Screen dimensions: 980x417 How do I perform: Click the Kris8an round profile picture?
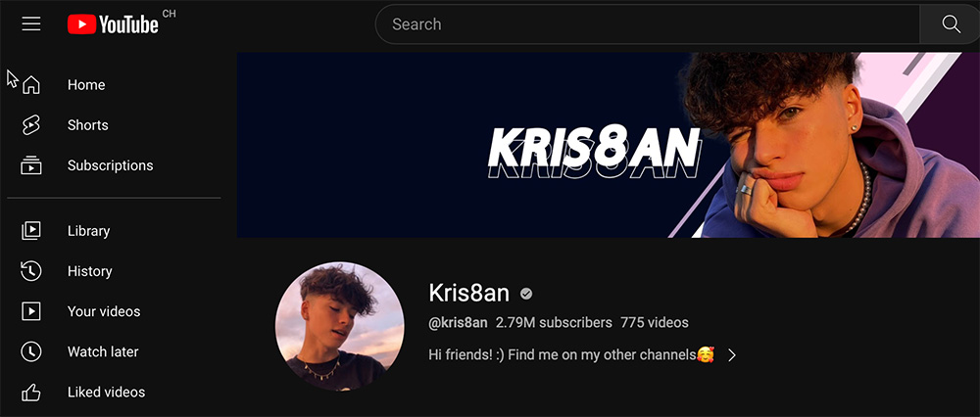339,326
